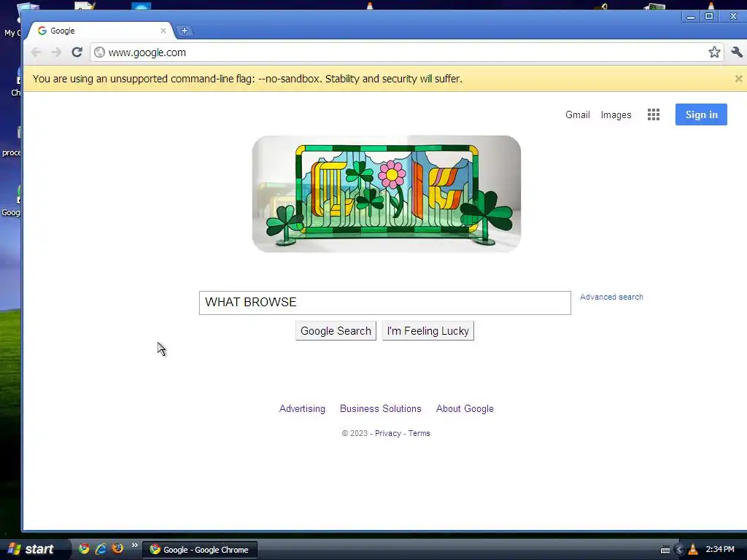Open Business Solutions link
Image resolution: width=747 pixels, height=560 pixels.
[380, 408]
